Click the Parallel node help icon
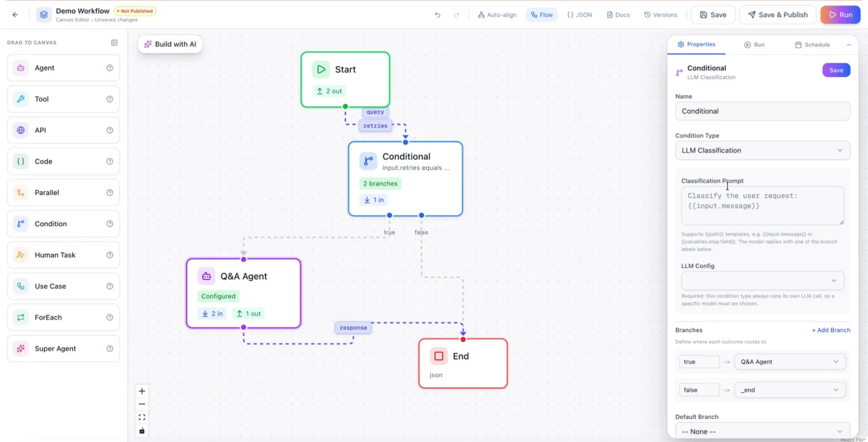The height and width of the screenshot is (442, 868). (x=110, y=193)
